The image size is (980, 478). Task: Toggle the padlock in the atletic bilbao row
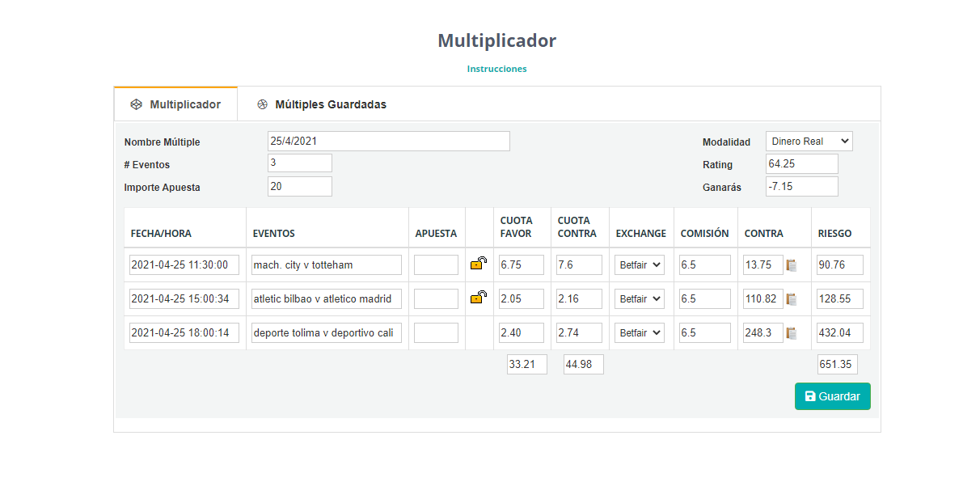(x=479, y=298)
